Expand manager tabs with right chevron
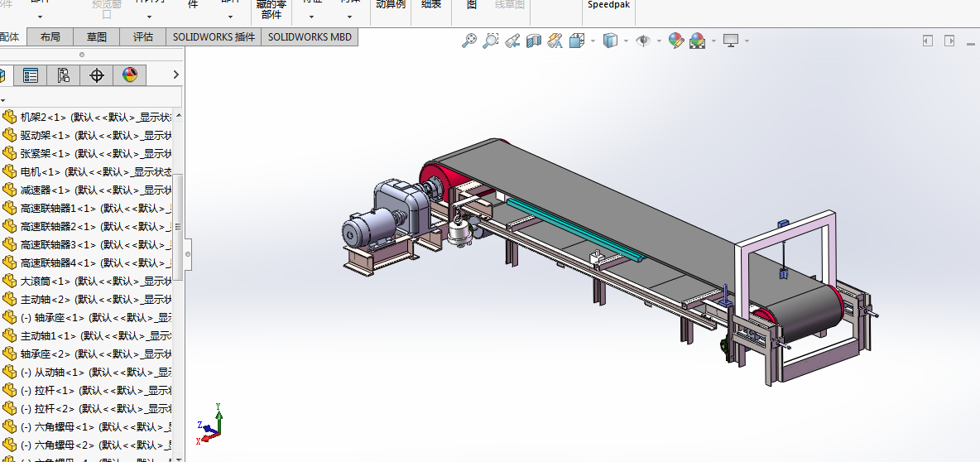 coord(175,75)
